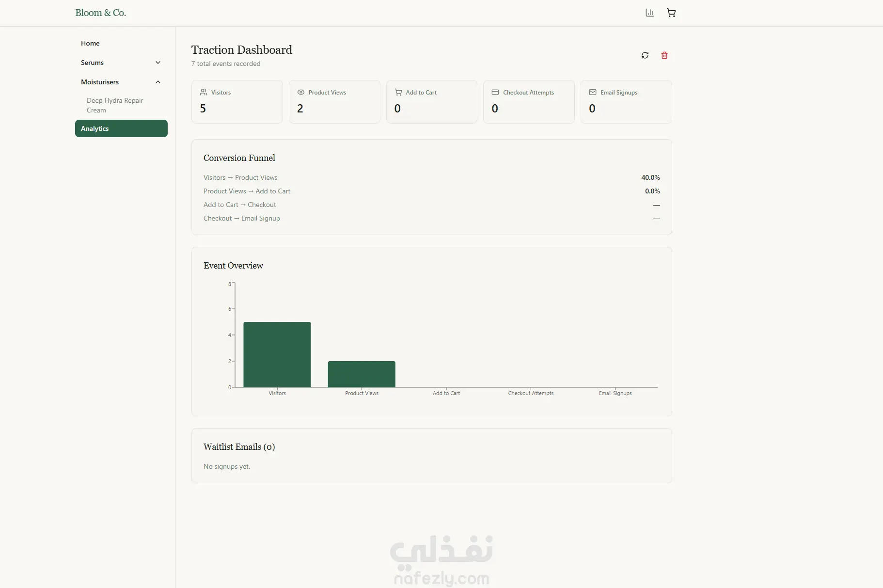
Task: Click the Email Signups envelope icon
Action: pos(593,92)
